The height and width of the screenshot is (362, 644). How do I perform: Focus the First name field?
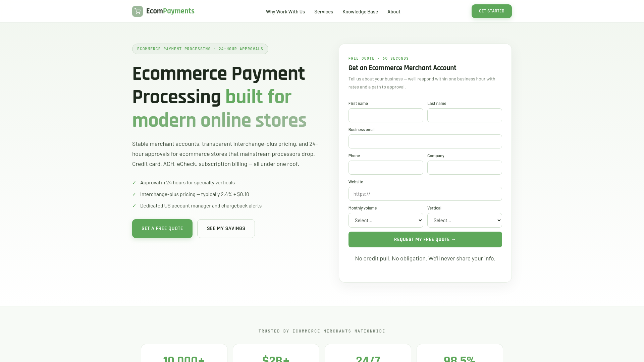pos(386,115)
